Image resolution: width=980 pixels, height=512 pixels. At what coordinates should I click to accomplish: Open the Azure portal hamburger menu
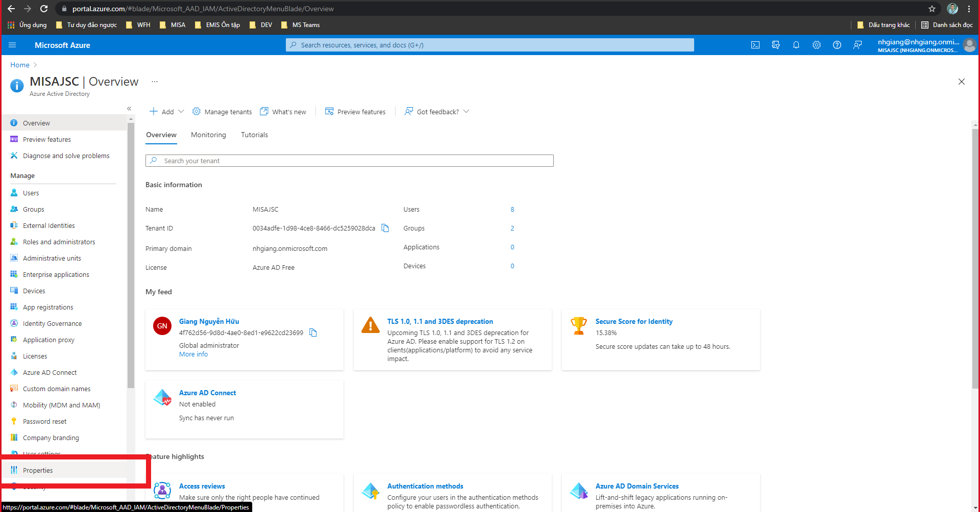click(12, 45)
